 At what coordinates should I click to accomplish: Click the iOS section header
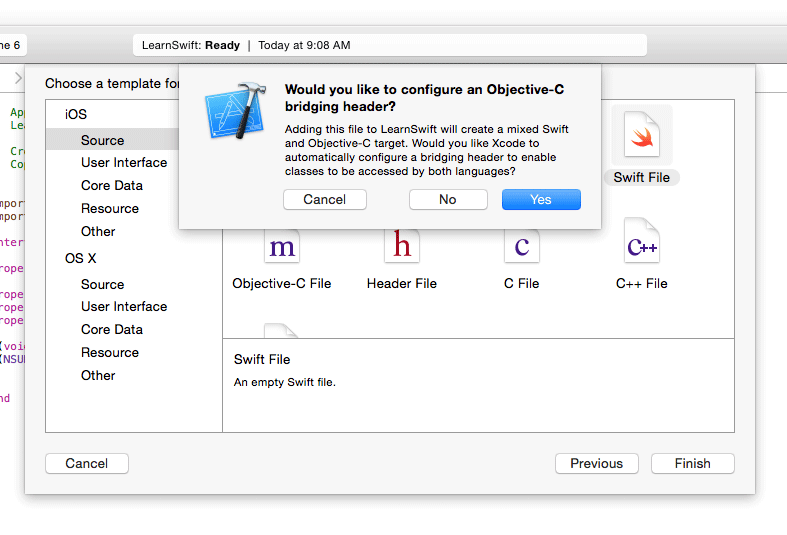(76, 114)
